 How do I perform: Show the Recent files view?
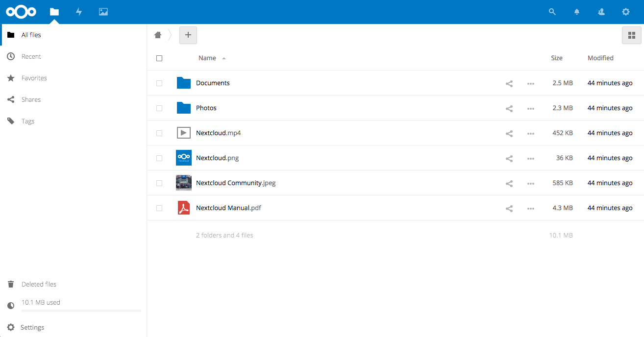(x=31, y=57)
